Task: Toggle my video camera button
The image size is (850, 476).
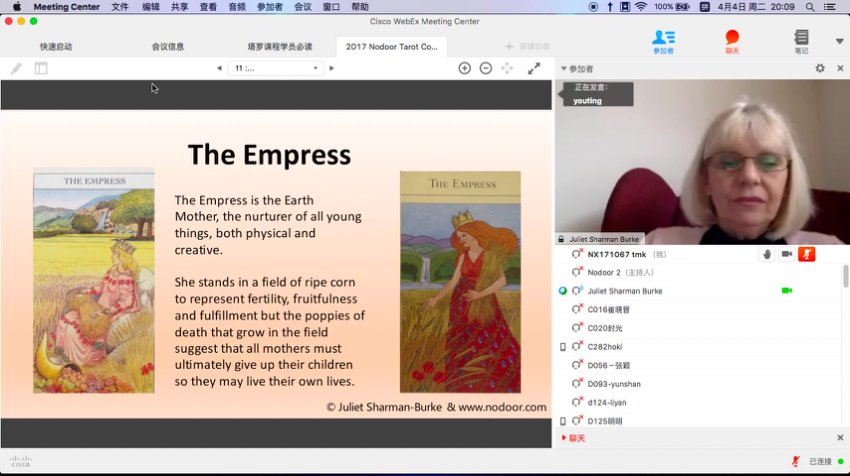Action: (787, 254)
